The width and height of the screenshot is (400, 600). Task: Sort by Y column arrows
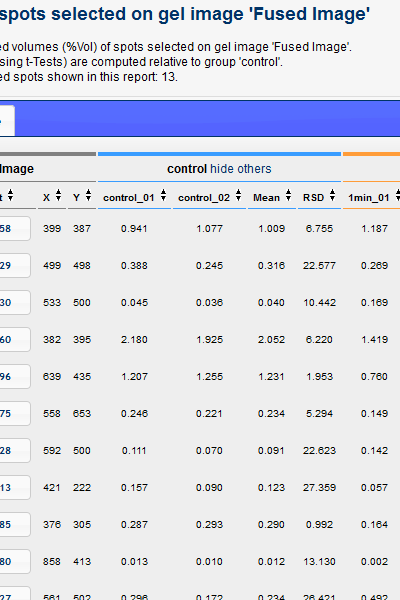tap(88, 195)
